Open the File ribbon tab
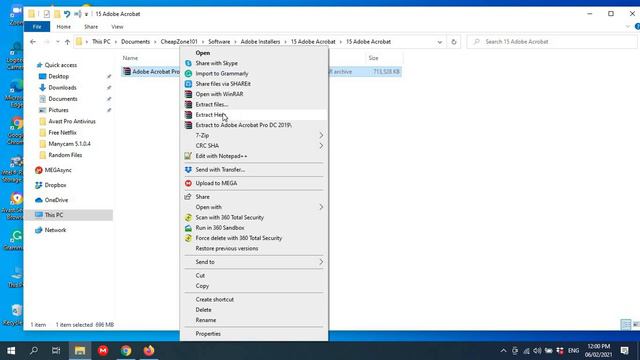 (x=37, y=27)
